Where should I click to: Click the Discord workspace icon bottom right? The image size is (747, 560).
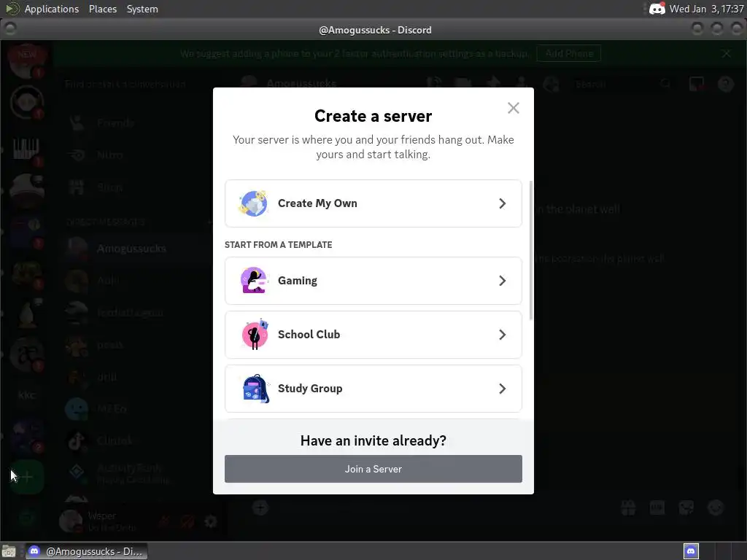click(x=691, y=551)
